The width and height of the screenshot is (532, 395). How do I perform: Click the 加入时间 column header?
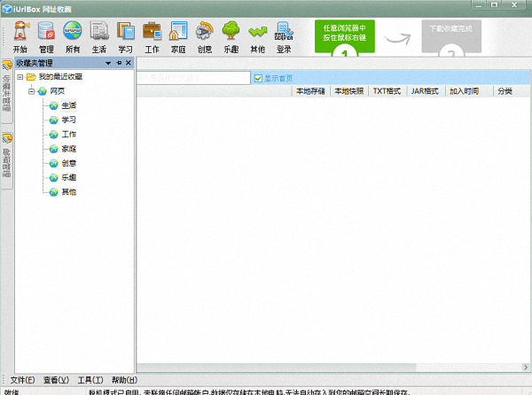coord(464,90)
